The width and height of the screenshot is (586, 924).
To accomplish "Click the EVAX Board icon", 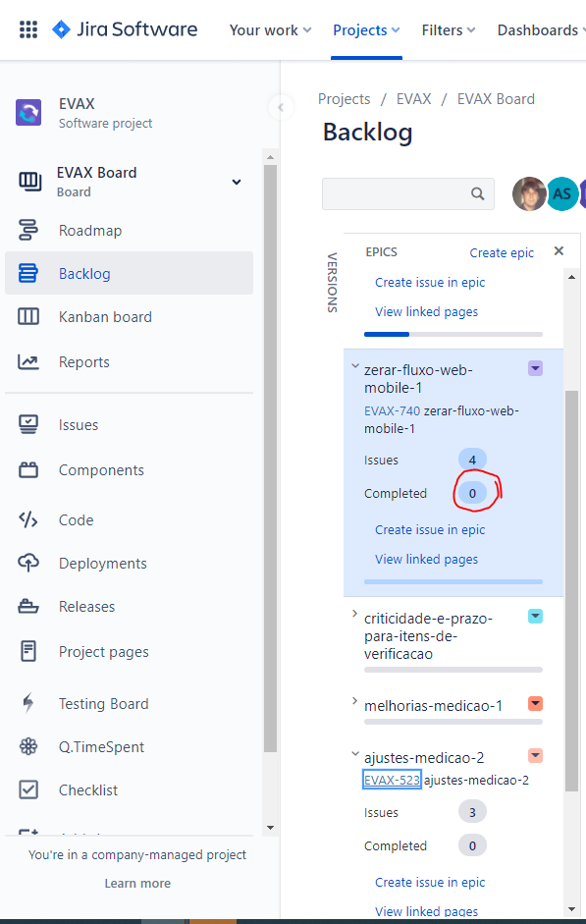I will coord(29,182).
